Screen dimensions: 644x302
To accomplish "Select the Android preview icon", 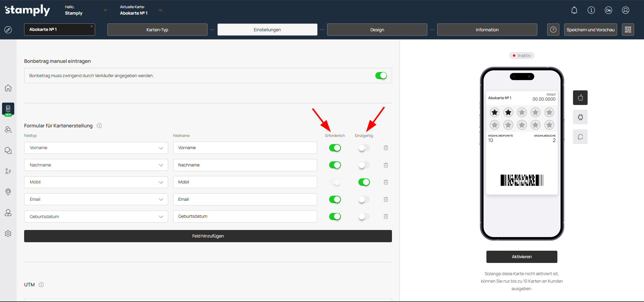I will (580, 117).
